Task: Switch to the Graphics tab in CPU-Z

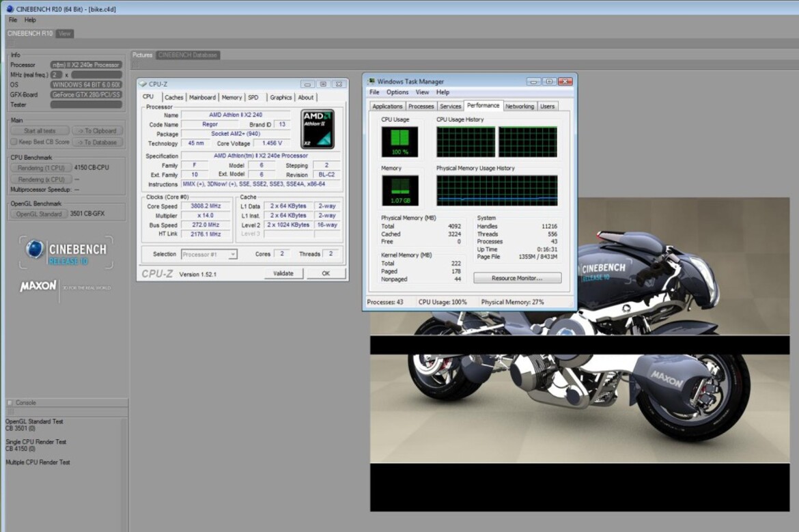Action: point(281,98)
